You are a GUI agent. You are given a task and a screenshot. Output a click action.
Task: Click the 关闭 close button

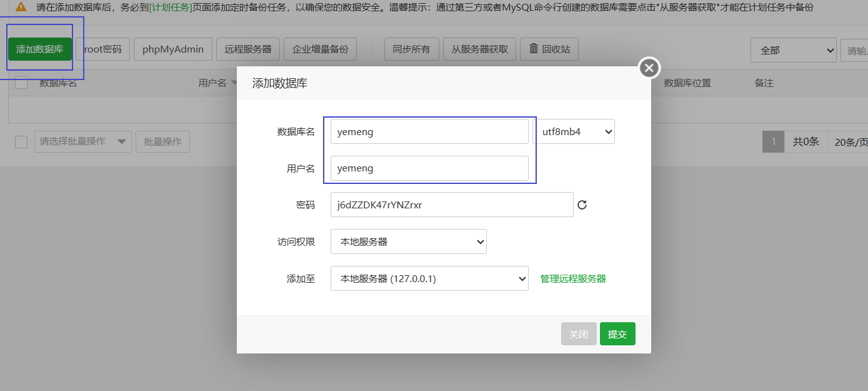[x=578, y=334]
